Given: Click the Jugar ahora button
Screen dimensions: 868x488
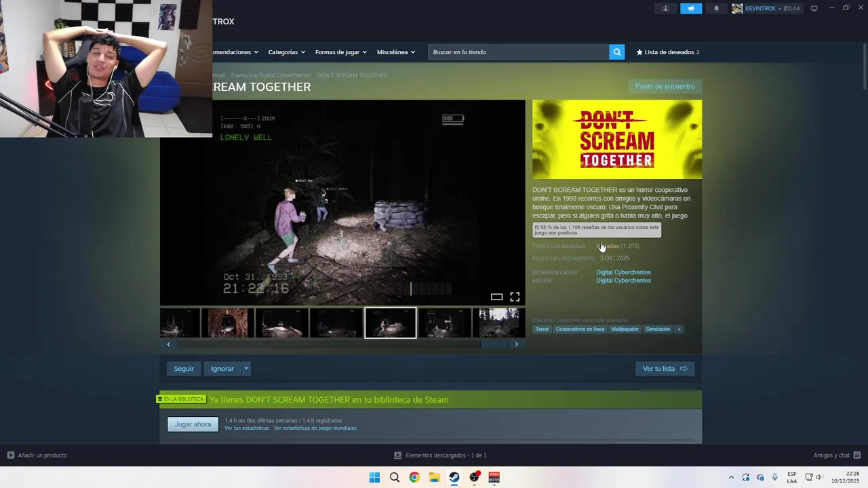Looking at the screenshot, I should (x=193, y=424).
